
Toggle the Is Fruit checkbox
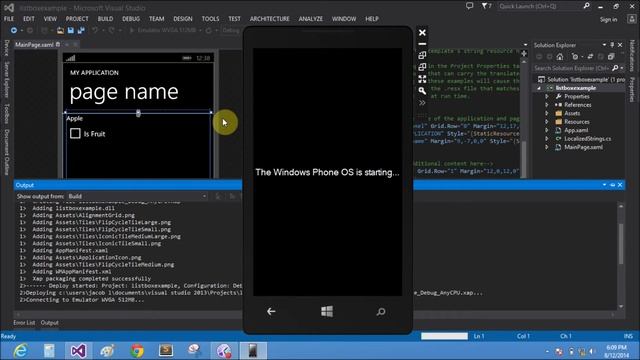tap(75, 133)
